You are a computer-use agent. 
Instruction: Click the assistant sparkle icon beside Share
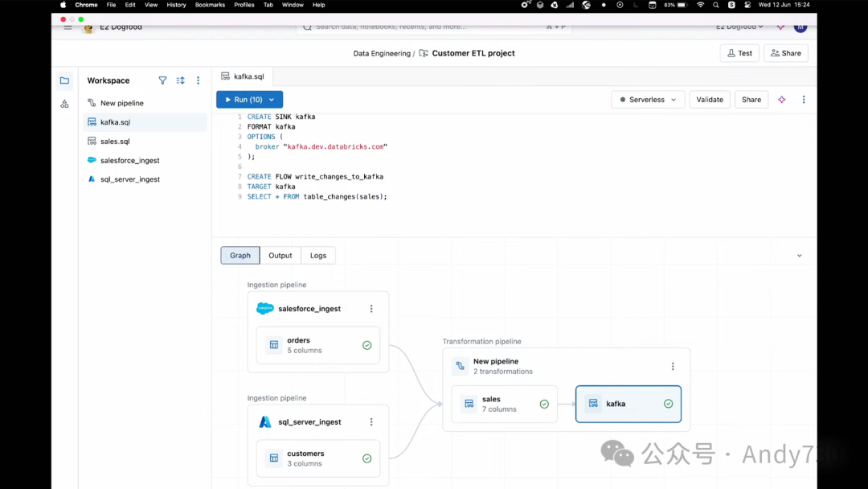tap(782, 100)
